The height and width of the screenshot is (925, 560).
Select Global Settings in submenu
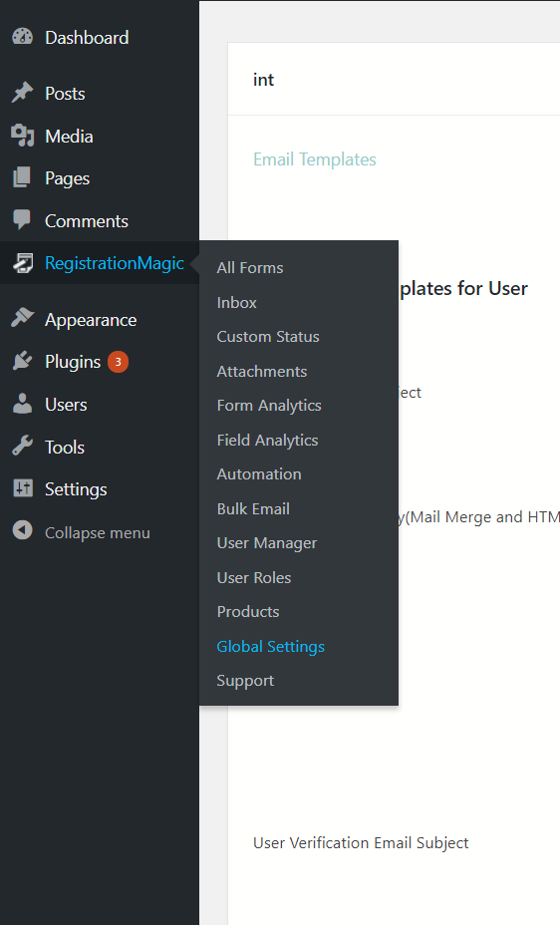[271, 647]
